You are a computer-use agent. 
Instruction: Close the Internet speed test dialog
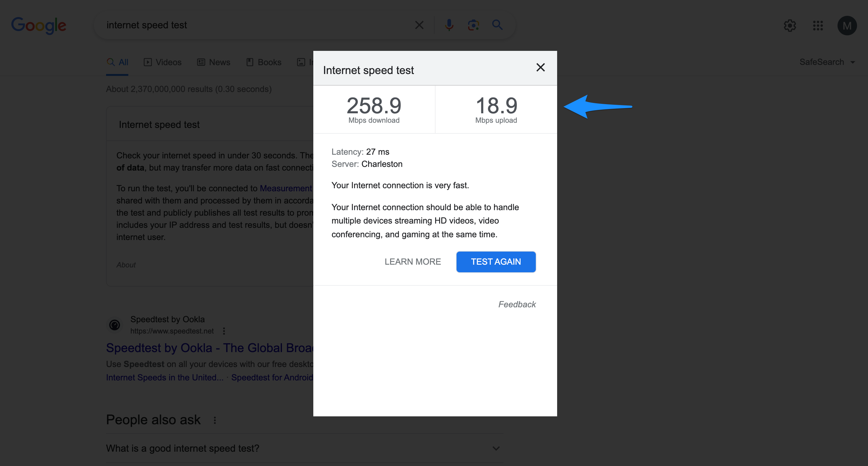coord(540,68)
